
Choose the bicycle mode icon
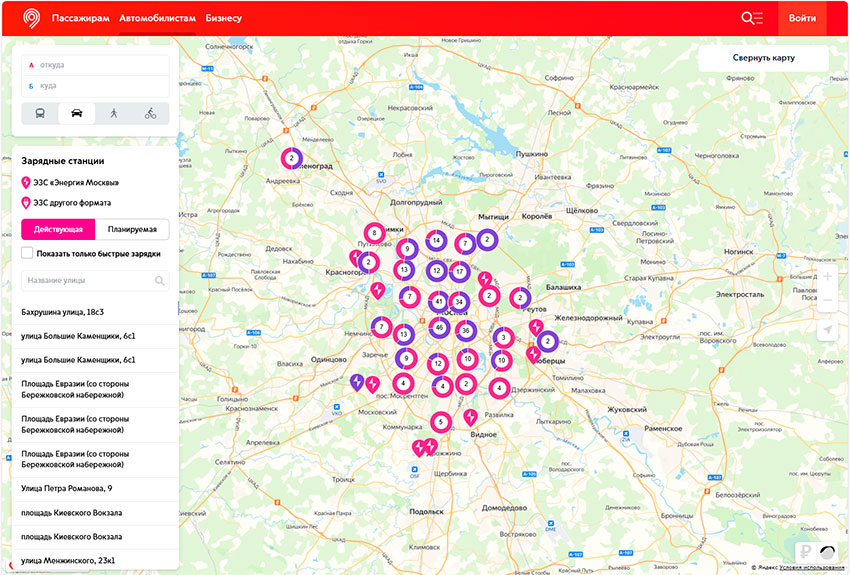click(x=150, y=114)
